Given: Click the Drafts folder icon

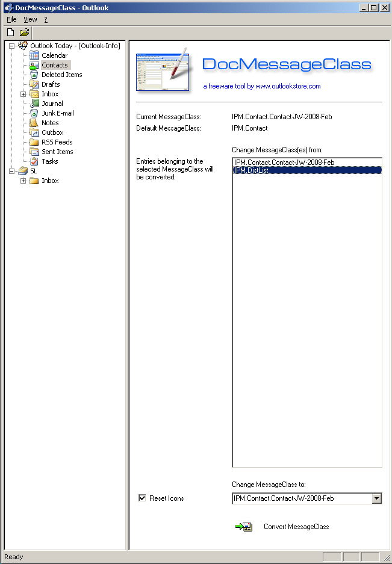Looking at the screenshot, I should coord(34,84).
